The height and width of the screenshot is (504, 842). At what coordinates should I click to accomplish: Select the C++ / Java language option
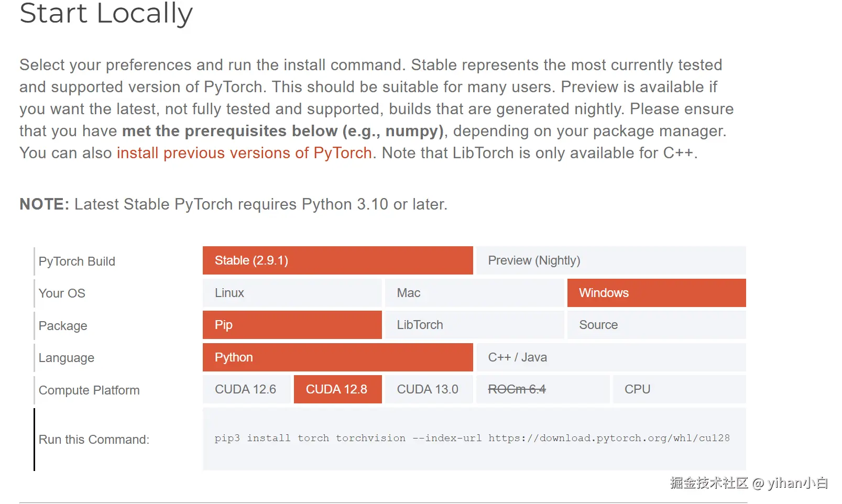pyautogui.click(x=610, y=357)
